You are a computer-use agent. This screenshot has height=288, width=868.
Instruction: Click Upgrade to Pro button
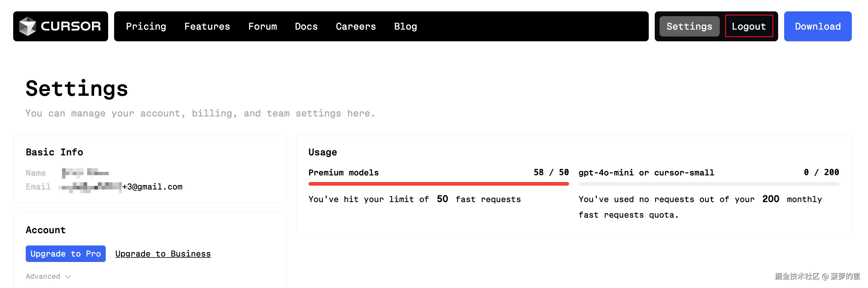[66, 254]
